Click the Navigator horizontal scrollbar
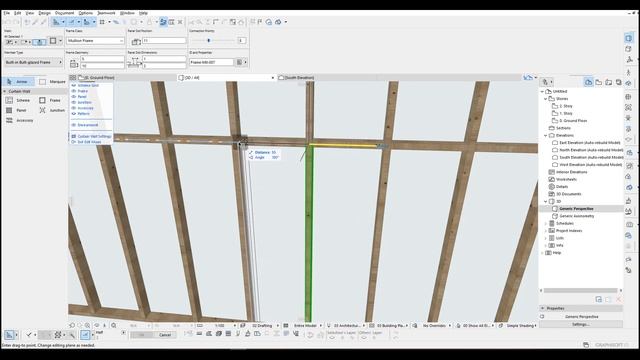Viewport: 640px width, 360px height. [580, 291]
